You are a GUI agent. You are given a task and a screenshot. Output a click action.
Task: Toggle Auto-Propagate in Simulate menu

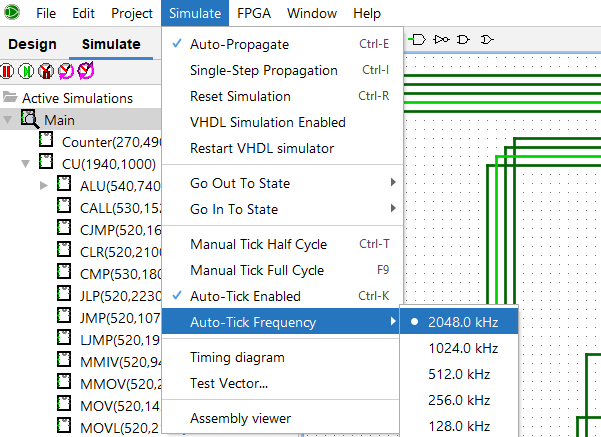click(253, 45)
